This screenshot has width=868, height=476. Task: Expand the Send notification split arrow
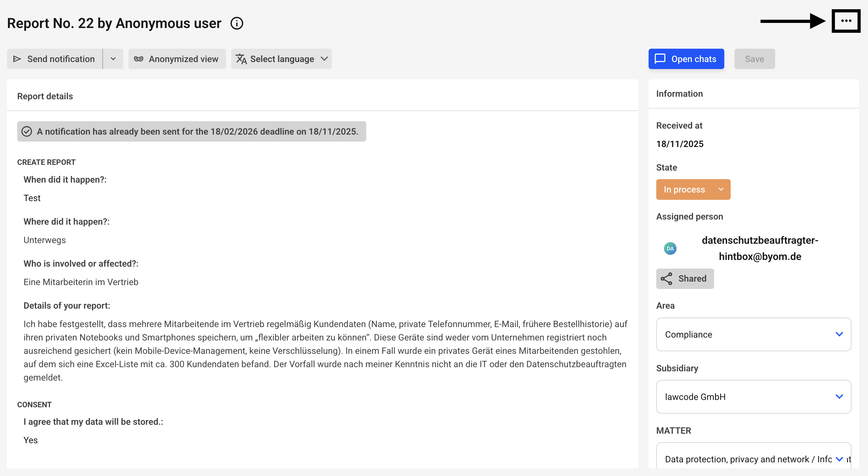point(113,59)
